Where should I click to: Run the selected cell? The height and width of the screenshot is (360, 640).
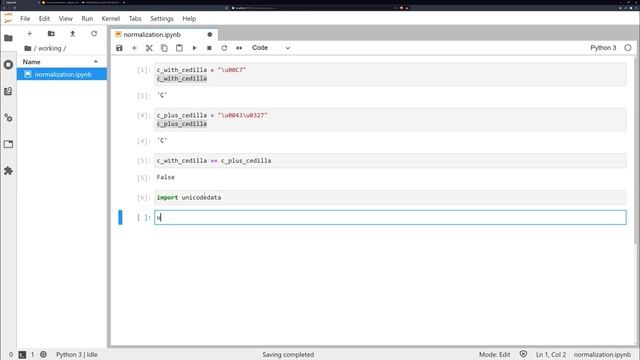coord(194,48)
